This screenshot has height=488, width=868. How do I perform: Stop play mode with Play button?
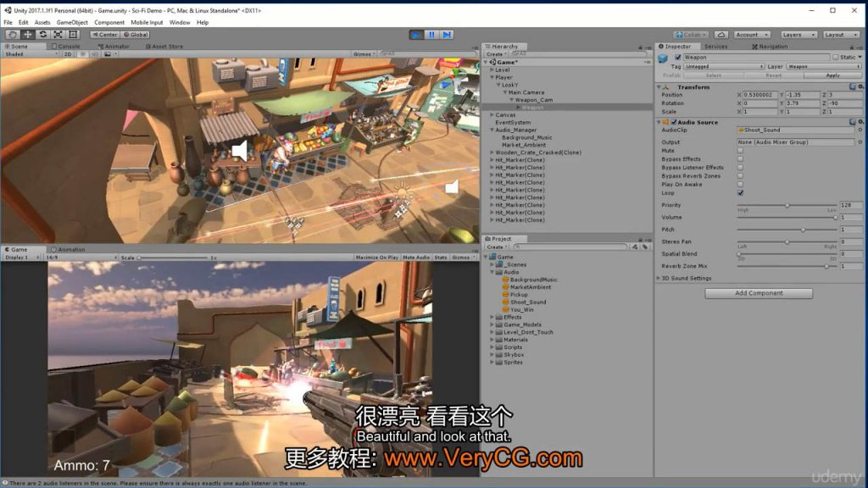(x=415, y=35)
